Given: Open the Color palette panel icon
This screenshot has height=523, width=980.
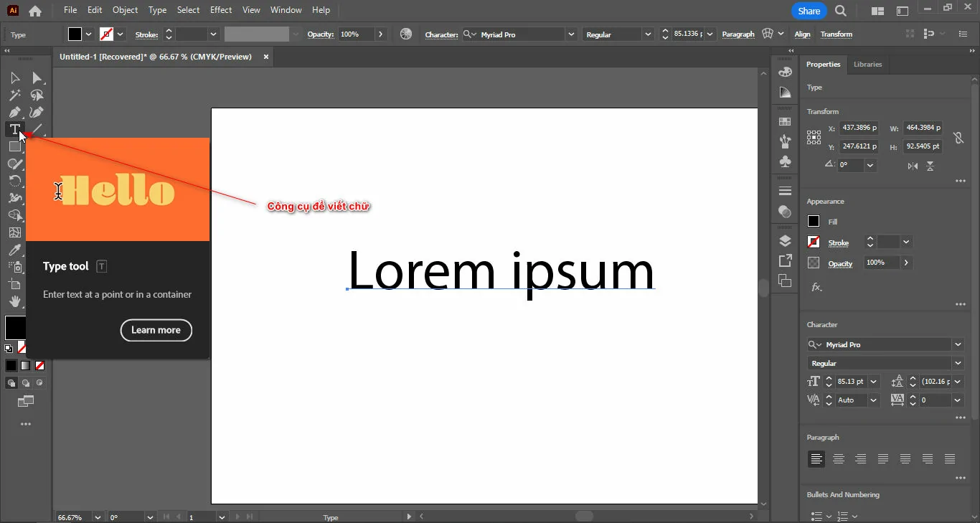Looking at the screenshot, I should click(785, 72).
